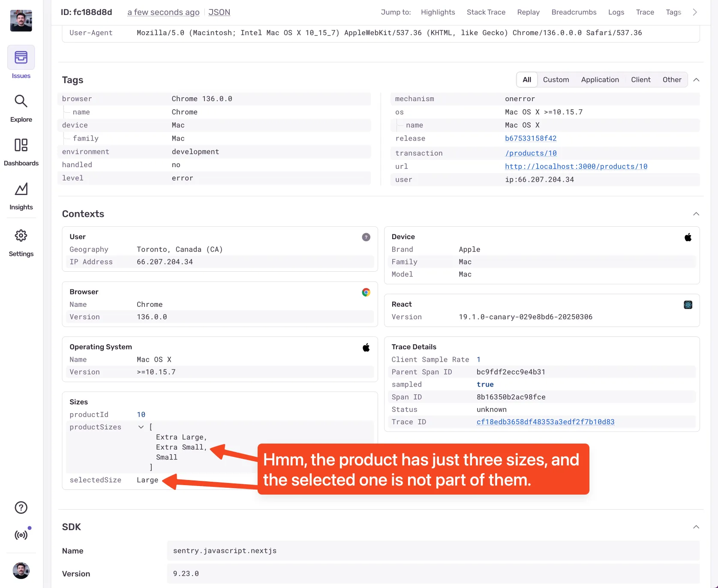The image size is (718, 588).
Task: Open the broadcast what's new icon
Action: pyautogui.click(x=21, y=535)
